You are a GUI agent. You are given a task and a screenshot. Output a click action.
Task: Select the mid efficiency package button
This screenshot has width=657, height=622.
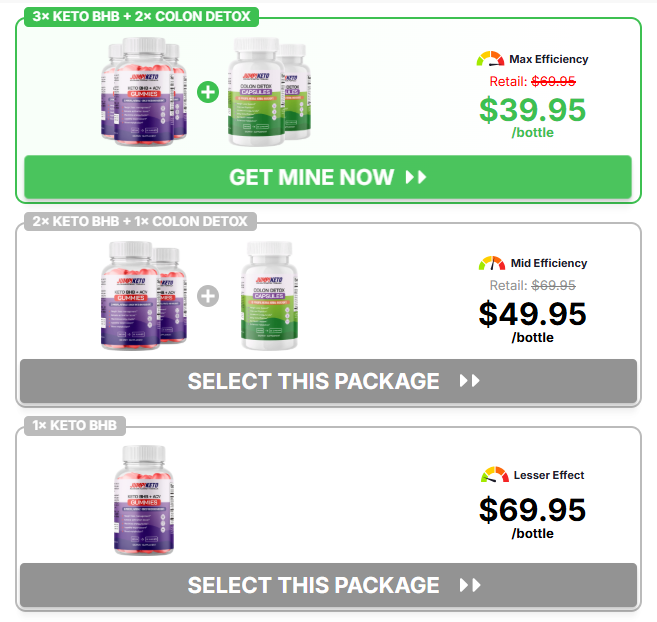[x=328, y=381]
